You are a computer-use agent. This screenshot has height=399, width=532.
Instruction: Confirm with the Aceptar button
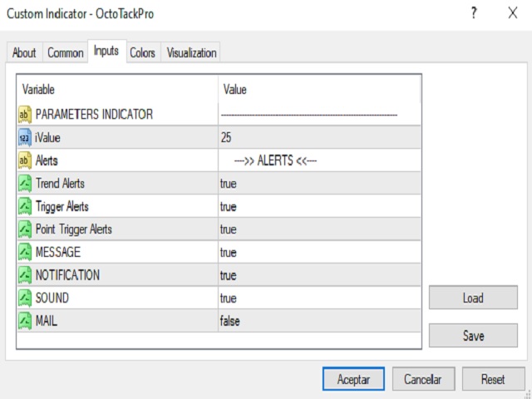pos(353,379)
